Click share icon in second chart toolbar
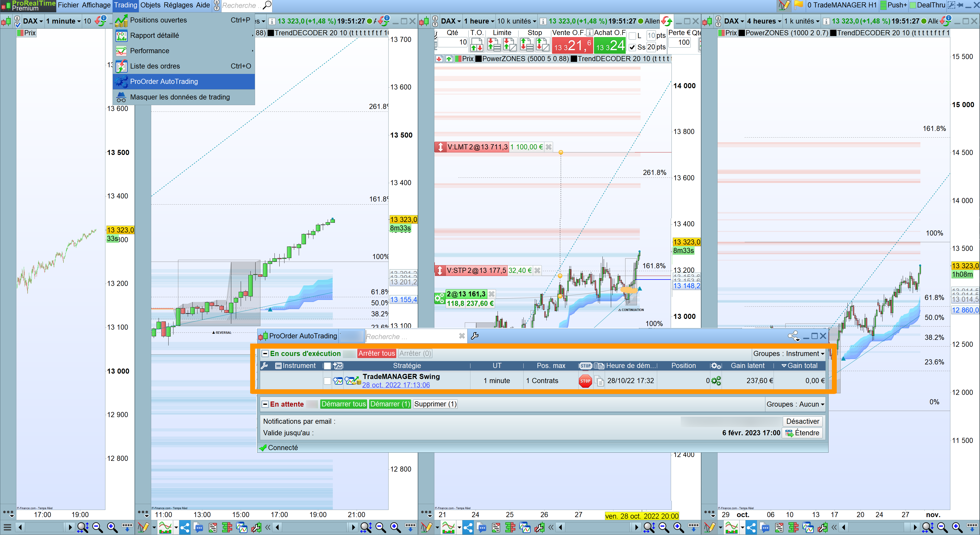This screenshot has height=535, width=980. pos(184,527)
